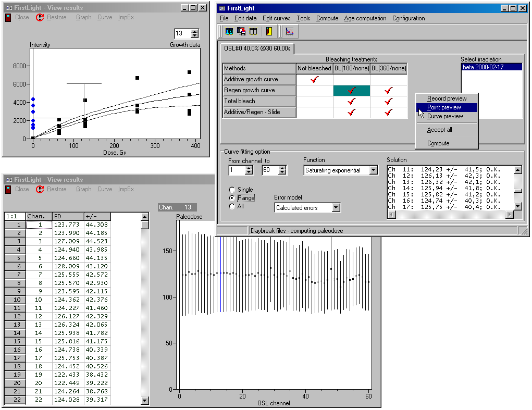
Task: Click Graph in the Growth data window
Action: tap(83, 17)
